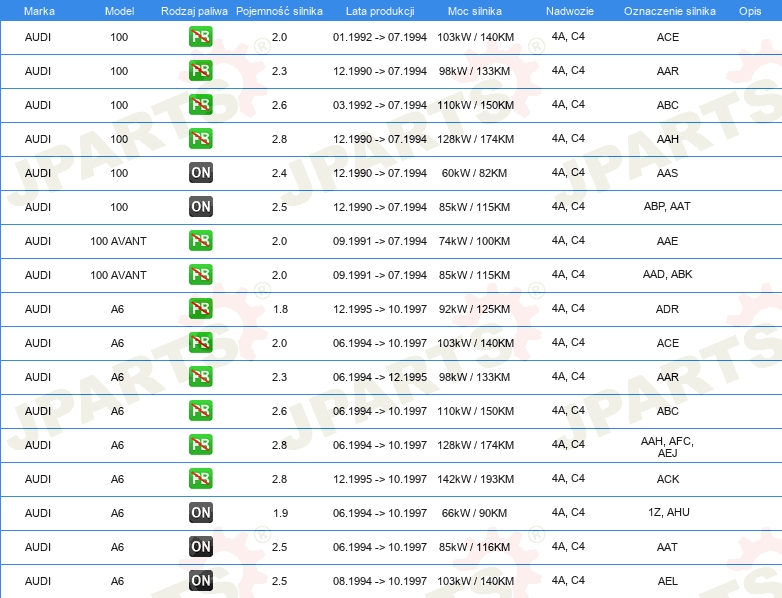Click power value 74kW / 100KM
This screenshot has height=598, width=782.
[474, 241]
